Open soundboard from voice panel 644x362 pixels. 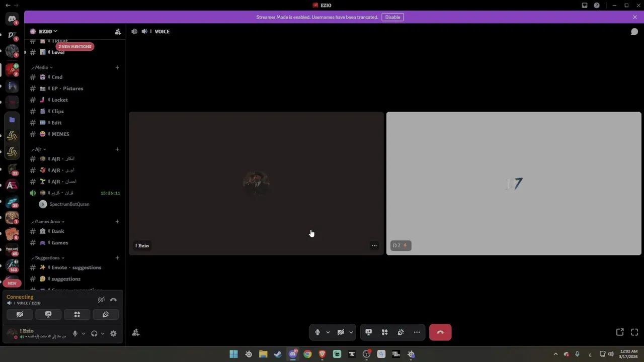click(x=106, y=315)
